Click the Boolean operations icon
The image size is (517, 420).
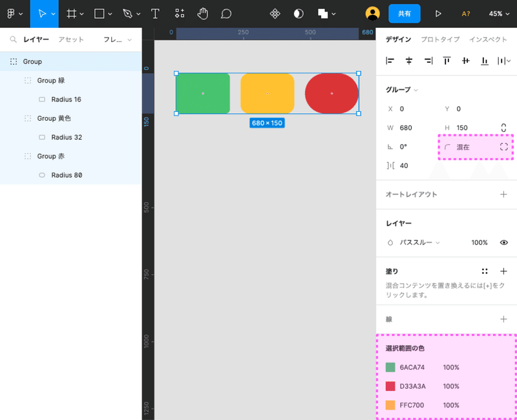click(322, 14)
